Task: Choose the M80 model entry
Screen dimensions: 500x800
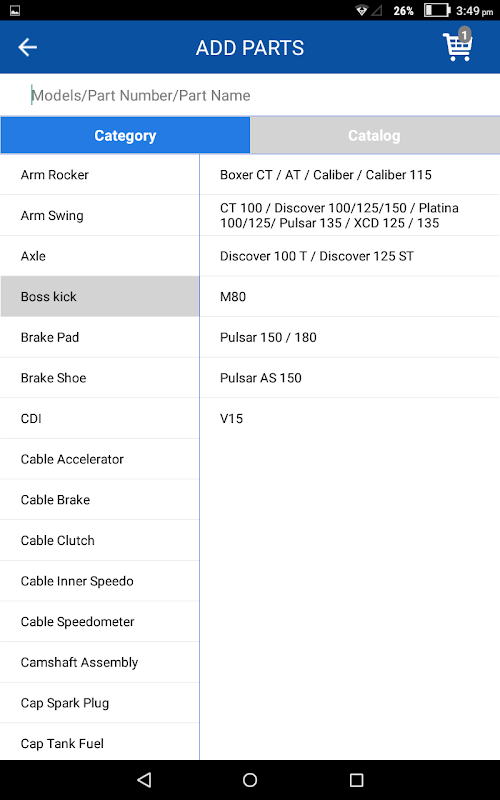Action: [350, 296]
